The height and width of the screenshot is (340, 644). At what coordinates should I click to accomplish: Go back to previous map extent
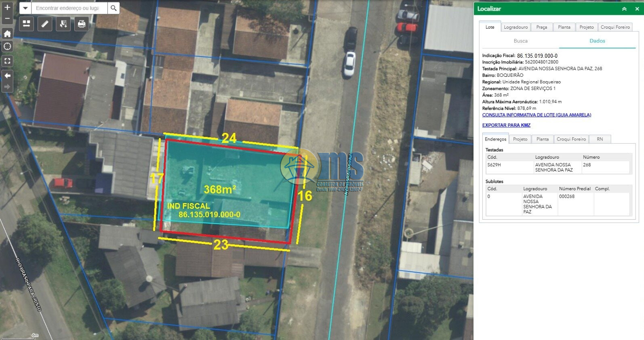coord(7,76)
